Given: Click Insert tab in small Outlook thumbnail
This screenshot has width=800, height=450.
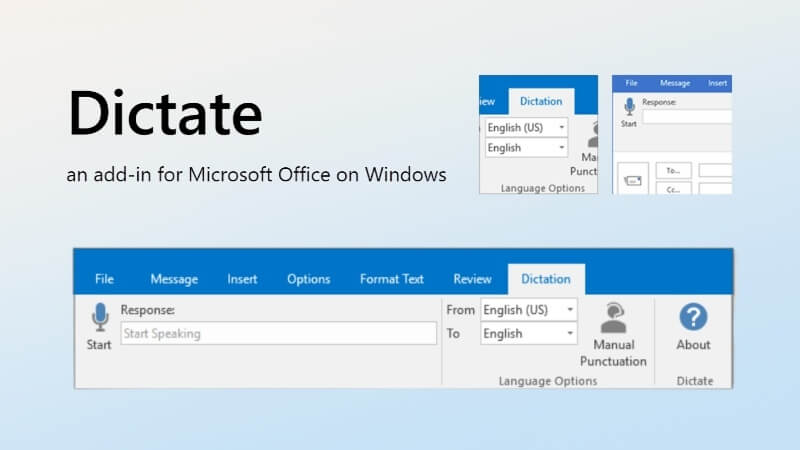Looking at the screenshot, I should (717, 83).
